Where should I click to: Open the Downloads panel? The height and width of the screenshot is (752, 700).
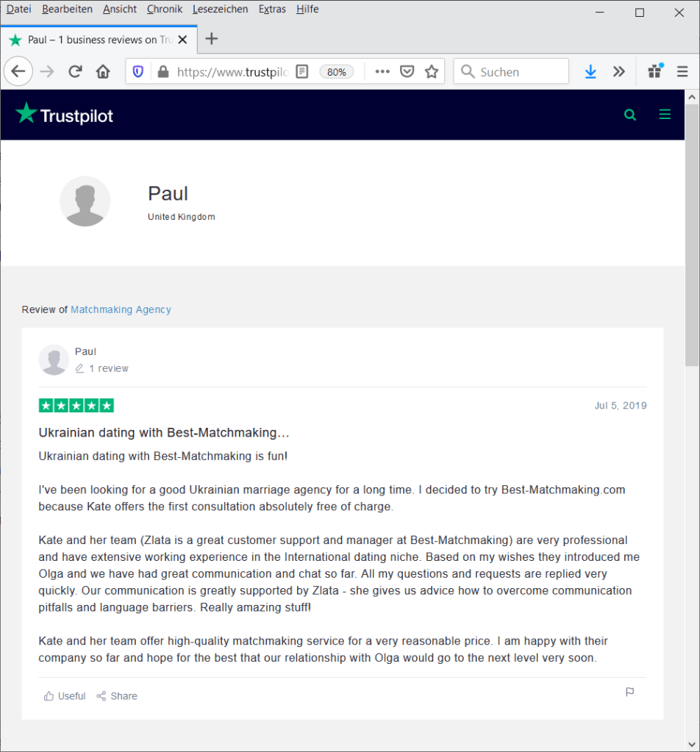[x=590, y=72]
